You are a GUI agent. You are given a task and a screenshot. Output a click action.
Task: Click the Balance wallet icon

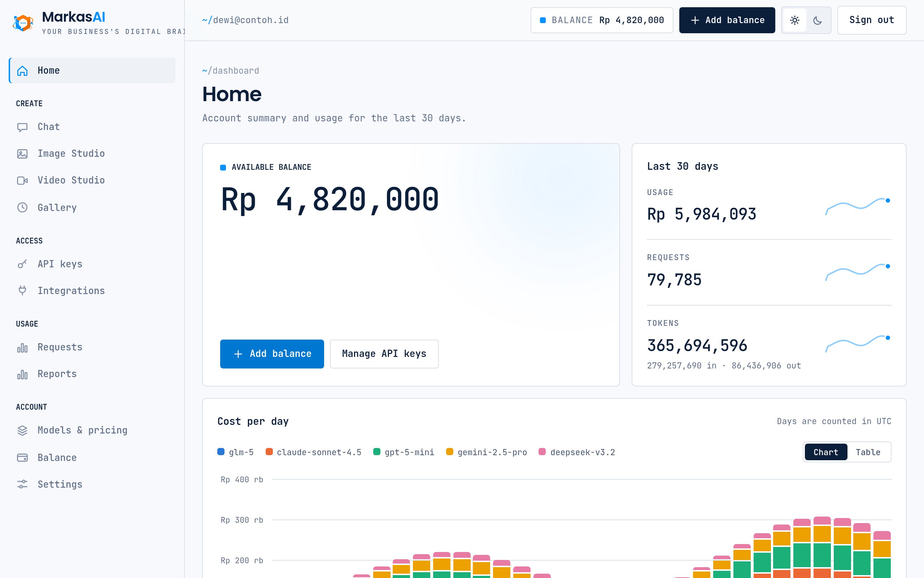click(22, 458)
